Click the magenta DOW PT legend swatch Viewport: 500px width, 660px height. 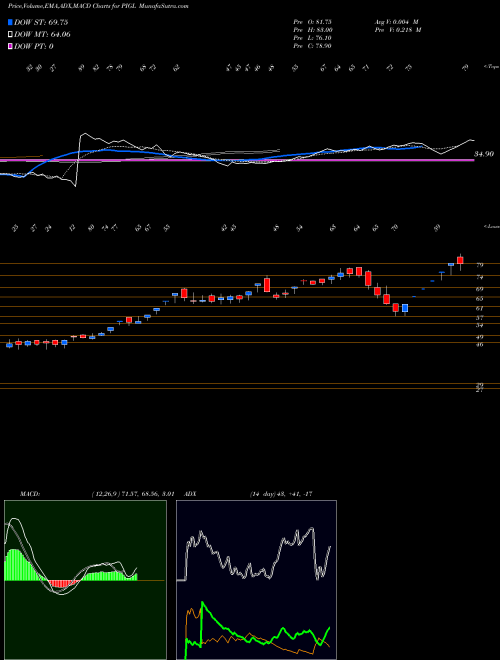pyautogui.click(x=11, y=46)
